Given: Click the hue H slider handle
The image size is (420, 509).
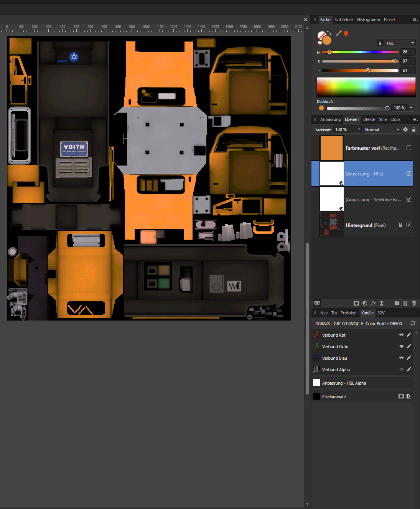Looking at the screenshot, I should coord(329,52).
